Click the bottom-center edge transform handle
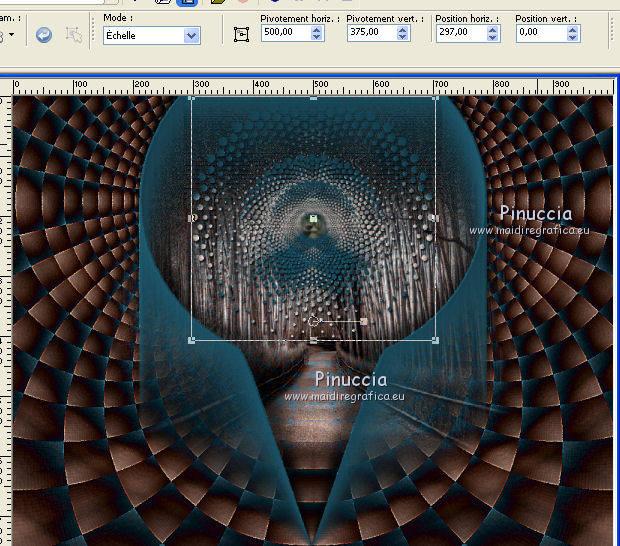620x546 pixels. tap(313, 340)
